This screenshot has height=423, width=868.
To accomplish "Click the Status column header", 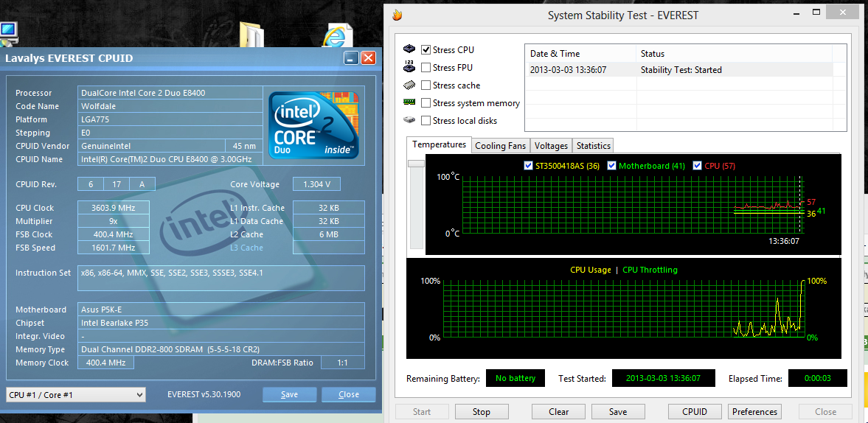I will coord(734,54).
